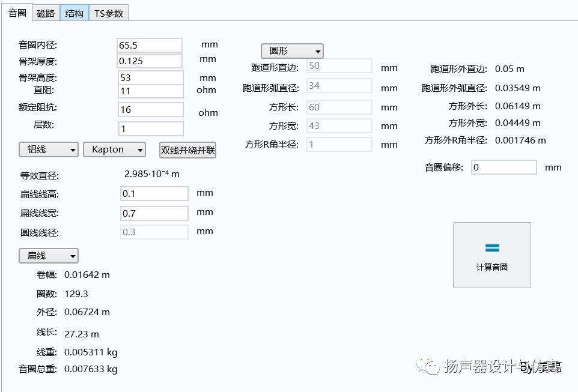Switch to the 音圈 tab
Image resolution: width=578 pixels, height=392 pixels.
click(x=17, y=13)
